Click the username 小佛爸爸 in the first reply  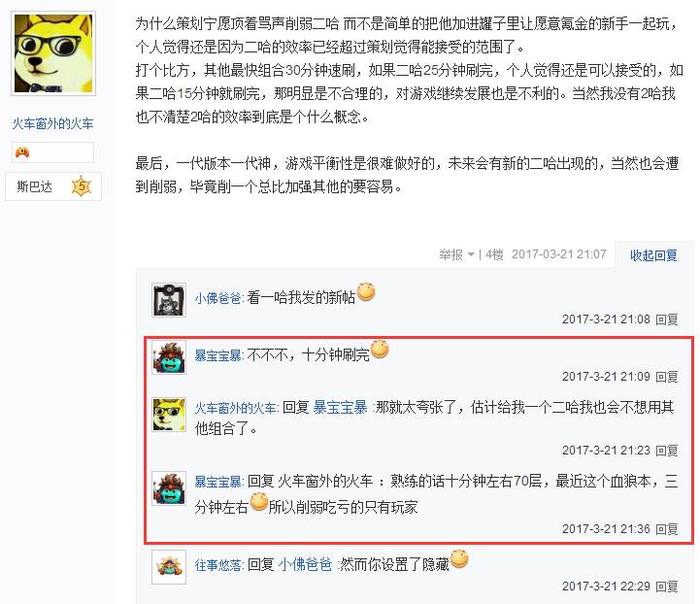(x=218, y=298)
